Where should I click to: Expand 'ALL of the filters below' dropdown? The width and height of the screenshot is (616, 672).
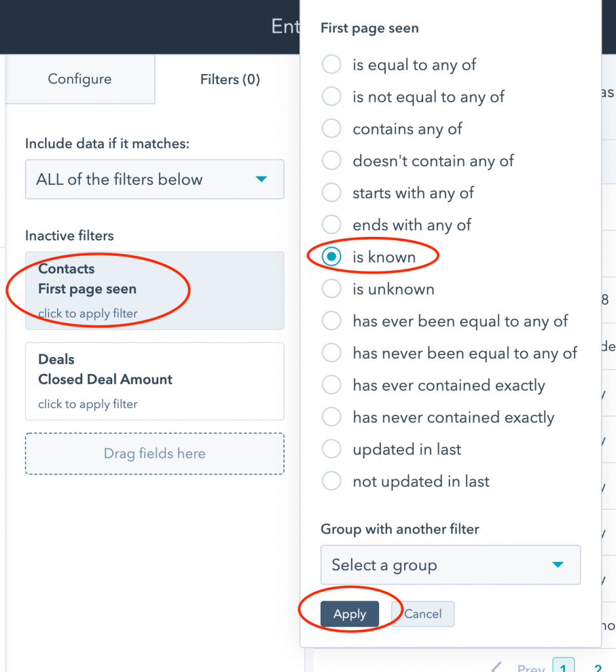pyautogui.click(x=154, y=179)
